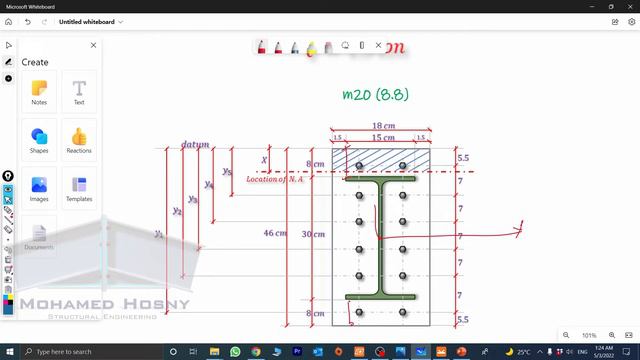Open the whiteboard Settings gear
Image resolution: width=640 pixels, height=360 pixels.
pyautogui.click(x=631, y=22)
